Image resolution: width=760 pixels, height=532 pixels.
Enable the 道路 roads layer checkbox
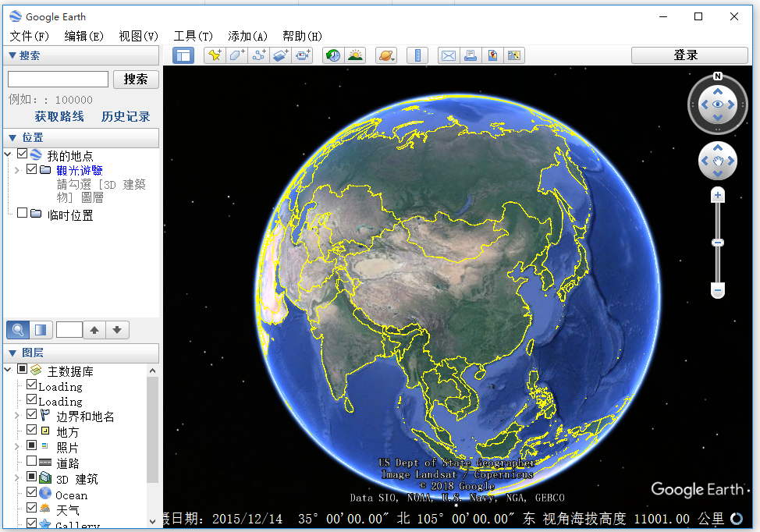(x=32, y=462)
